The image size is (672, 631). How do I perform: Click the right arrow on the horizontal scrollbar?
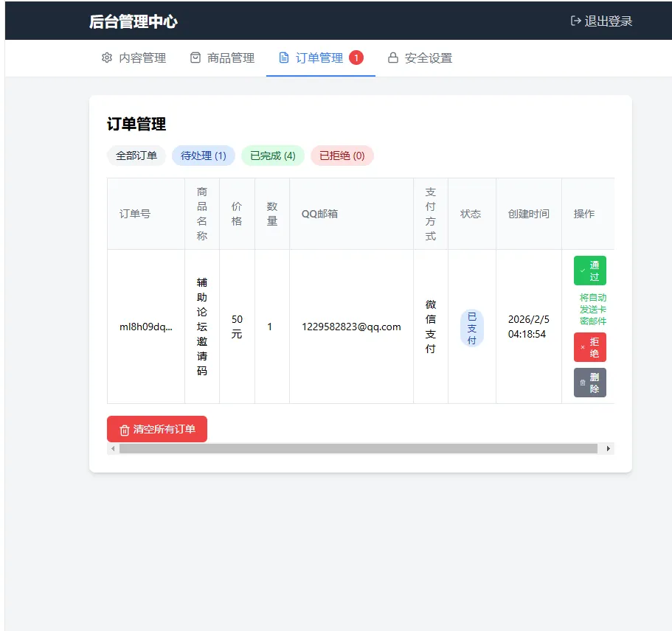[609, 447]
